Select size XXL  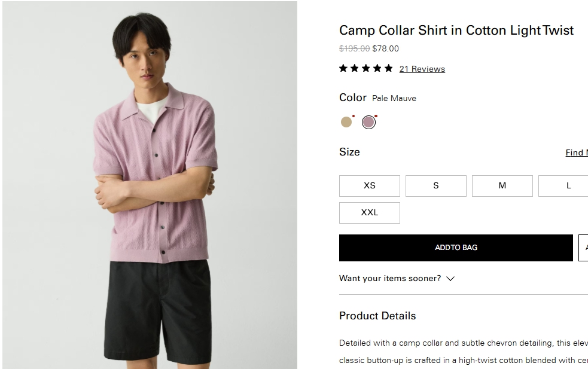pyautogui.click(x=369, y=213)
